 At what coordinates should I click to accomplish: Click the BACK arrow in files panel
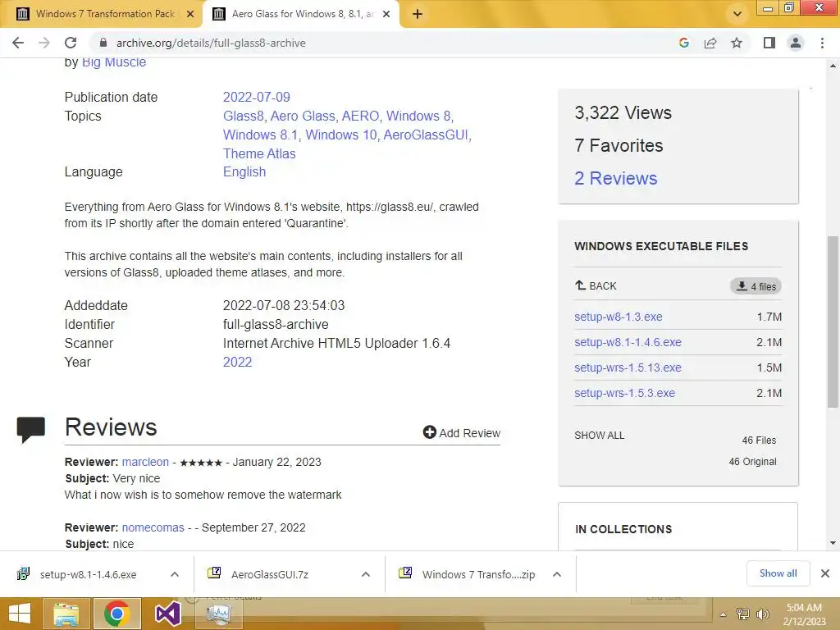596,285
